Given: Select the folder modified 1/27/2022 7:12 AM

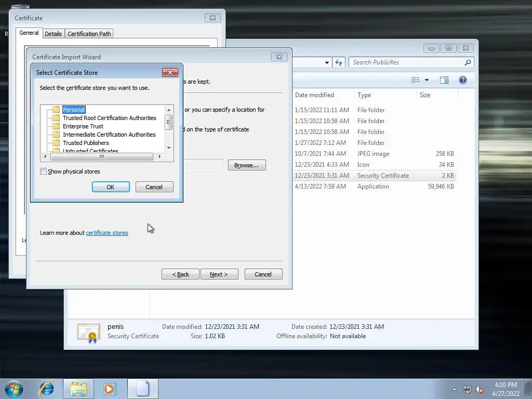Looking at the screenshot, I should point(374,143).
